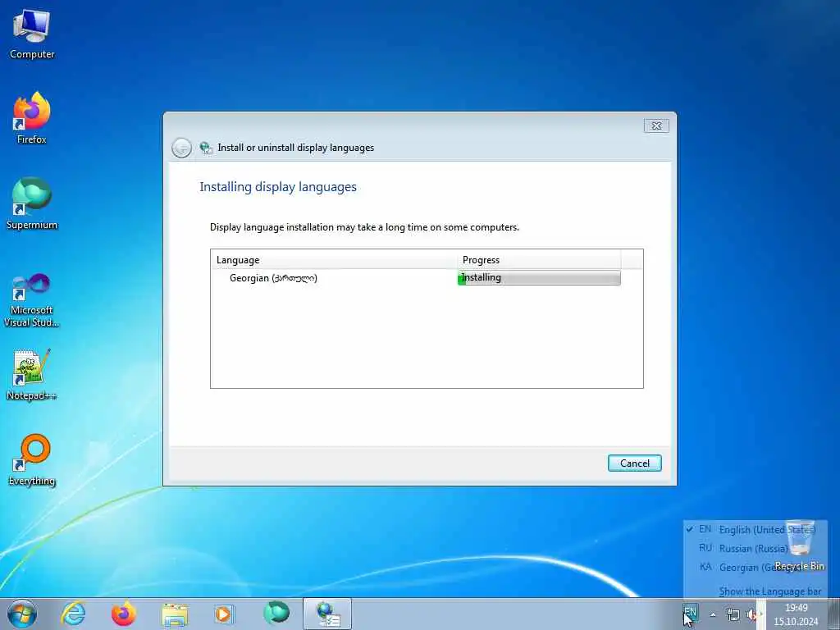The height and width of the screenshot is (630, 840).
Task: Open the clock showing 19:49
Action: (796, 614)
